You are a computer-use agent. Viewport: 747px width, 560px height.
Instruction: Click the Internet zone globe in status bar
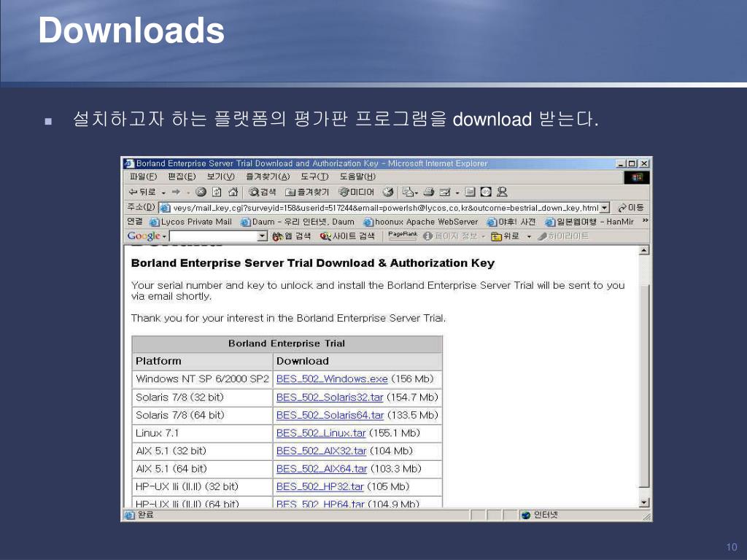[x=526, y=515]
